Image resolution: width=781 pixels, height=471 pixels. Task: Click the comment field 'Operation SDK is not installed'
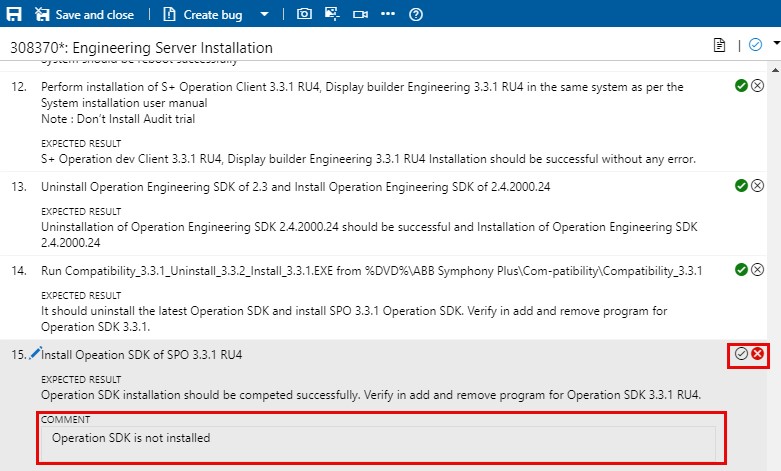pos(378,443)
